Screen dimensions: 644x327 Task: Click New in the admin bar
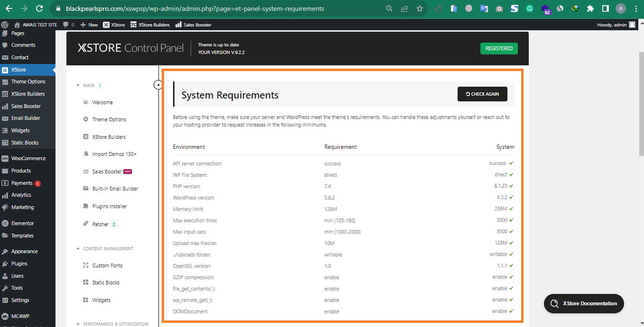point(89,25)
